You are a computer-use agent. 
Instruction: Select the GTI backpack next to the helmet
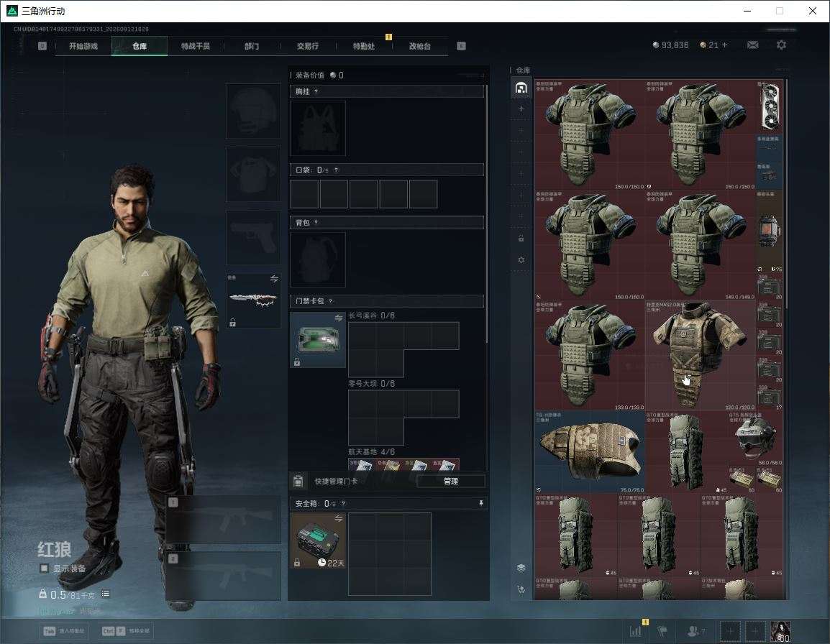[686, 451]
